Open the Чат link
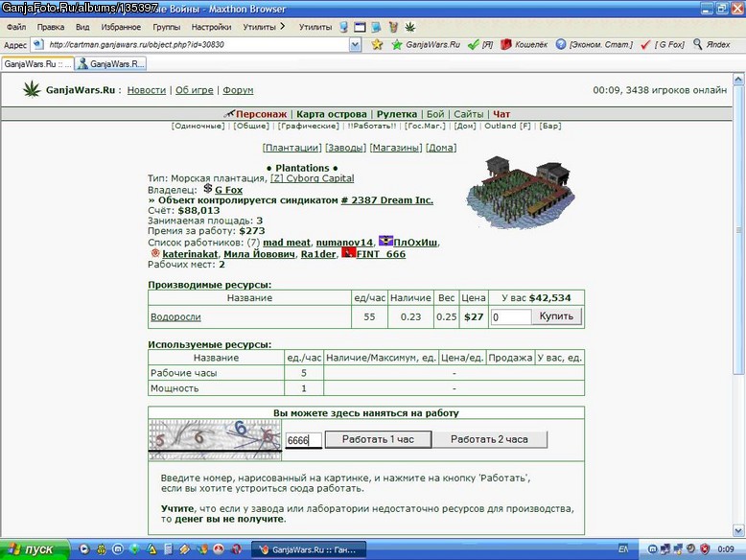The height and width of the screenshot is (560, 746). click(x=501, y=114)
